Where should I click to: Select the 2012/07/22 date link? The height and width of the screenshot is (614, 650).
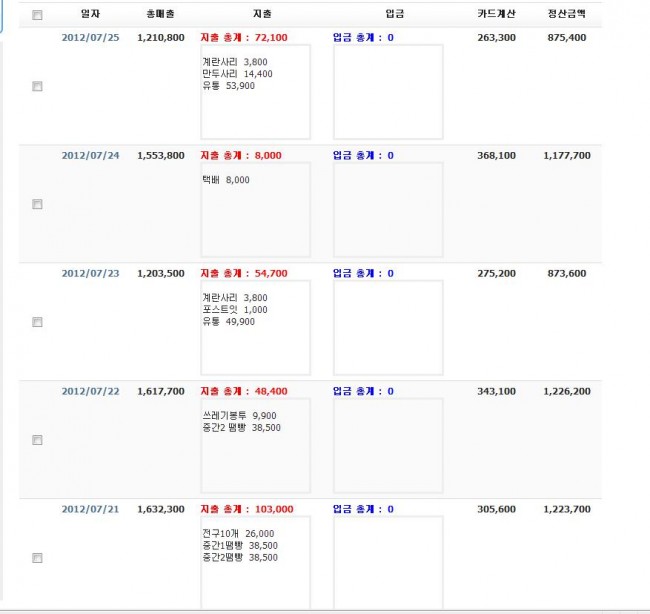click(90, 391)
